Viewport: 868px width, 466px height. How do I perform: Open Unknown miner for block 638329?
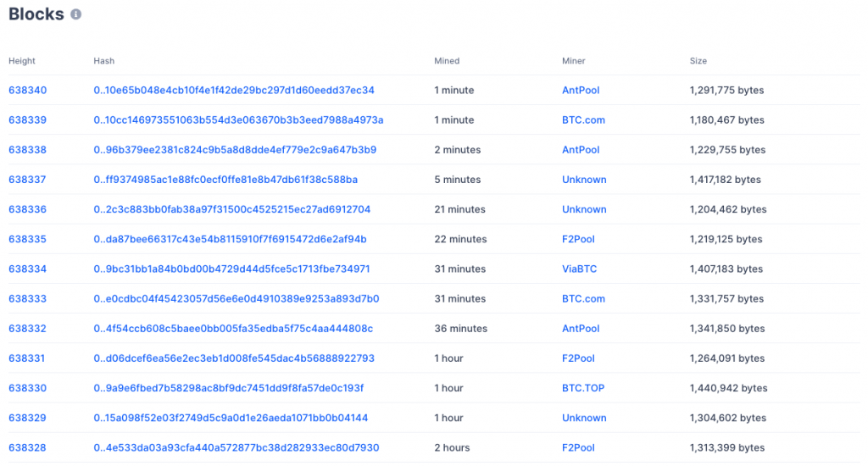pos(584,419)
